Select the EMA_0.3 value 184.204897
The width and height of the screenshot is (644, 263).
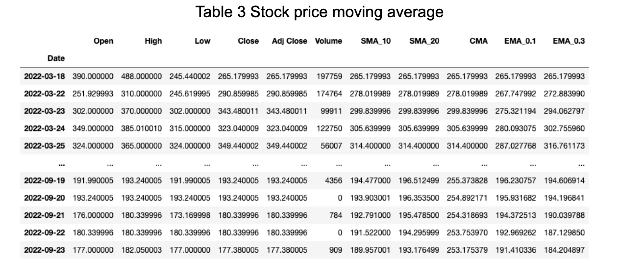pyautogui.click(x=564, y=250)
